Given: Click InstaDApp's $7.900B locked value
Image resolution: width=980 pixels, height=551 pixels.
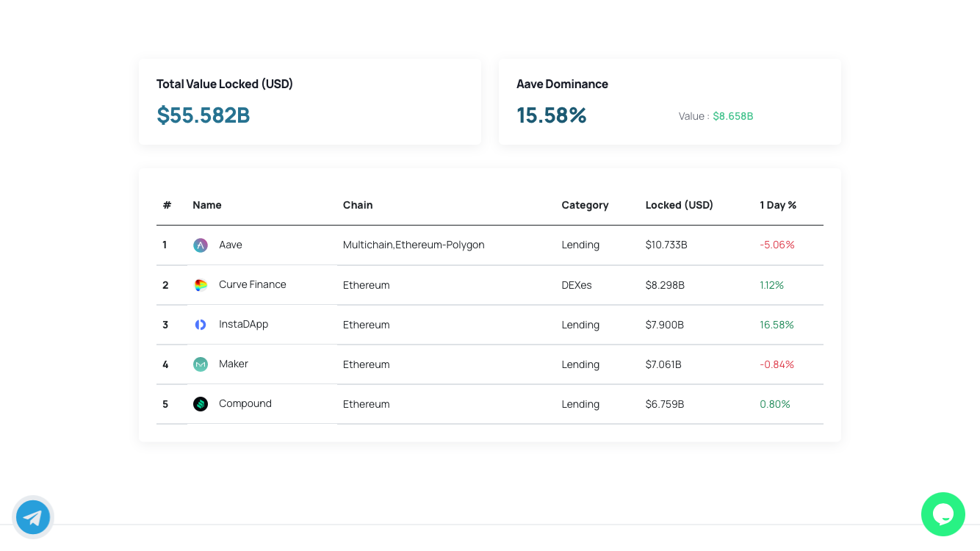Looking at the screenshot, I should pos(665,325).
